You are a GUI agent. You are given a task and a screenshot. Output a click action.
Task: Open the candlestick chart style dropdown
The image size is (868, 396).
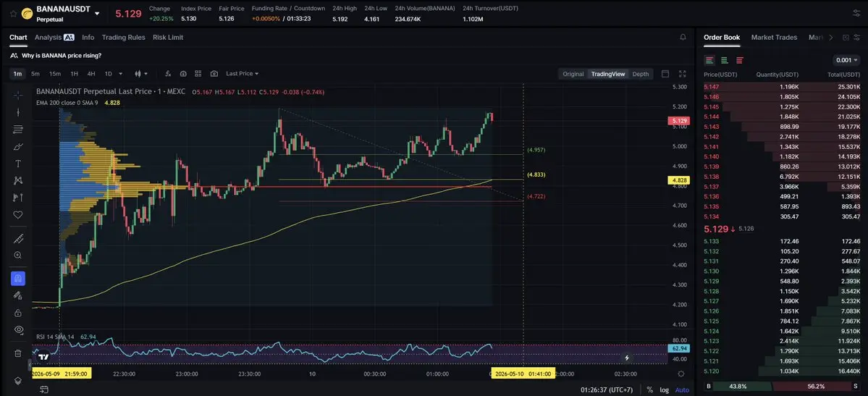(x=141, y=74)
